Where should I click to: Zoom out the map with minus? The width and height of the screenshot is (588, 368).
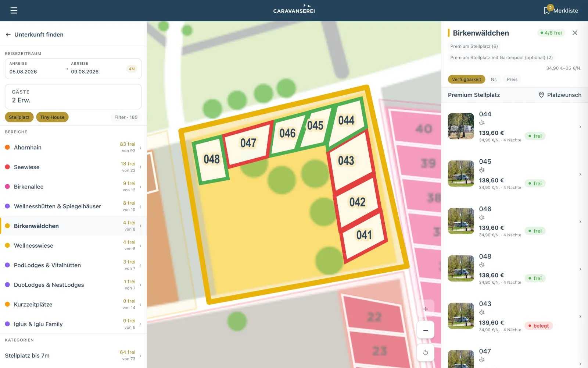tap(426, 330)
